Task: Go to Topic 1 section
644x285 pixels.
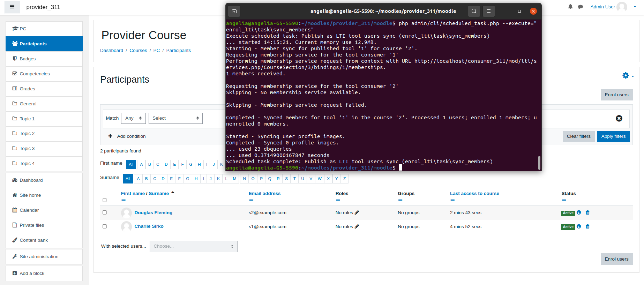Action: tap(44, 119)
